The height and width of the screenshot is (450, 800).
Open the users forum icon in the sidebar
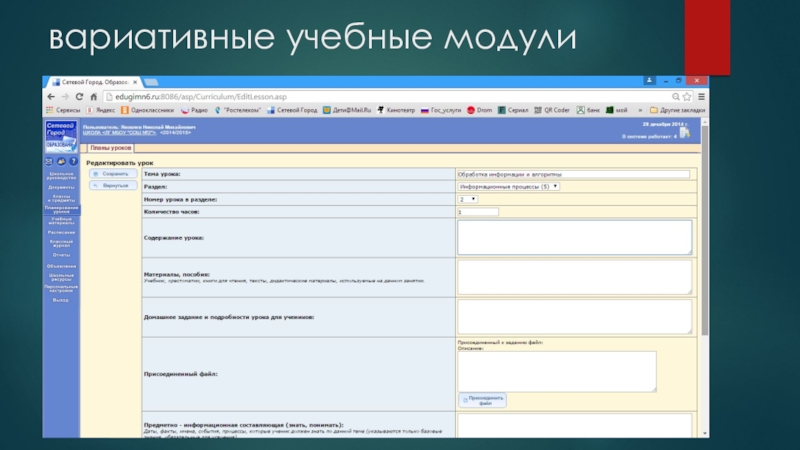tap(61, 162)
